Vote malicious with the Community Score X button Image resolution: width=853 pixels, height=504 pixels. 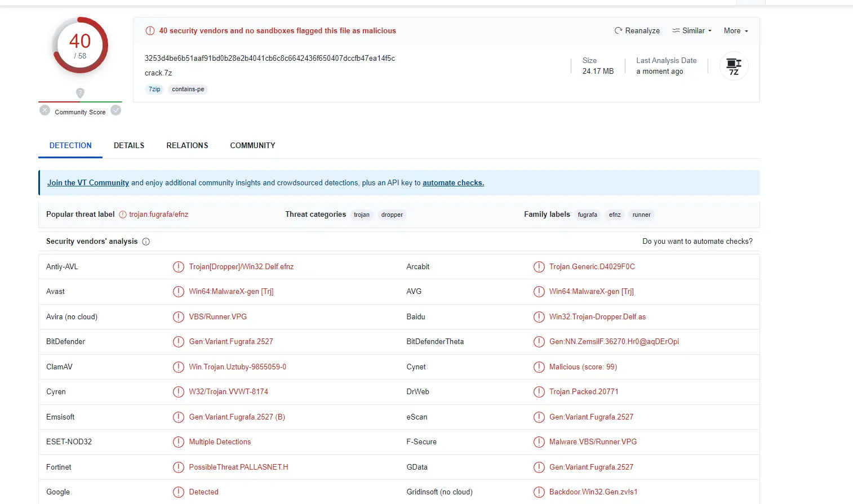click(45, 110)
